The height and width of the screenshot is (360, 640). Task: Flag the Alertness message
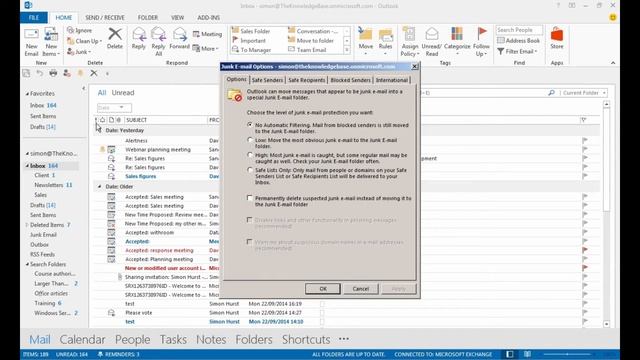585,140
